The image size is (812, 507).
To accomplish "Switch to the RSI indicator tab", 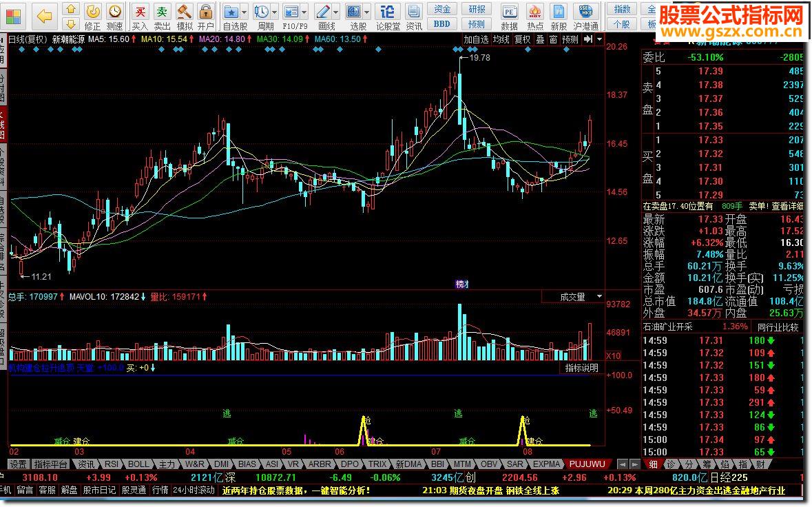I will coord(112,464).
